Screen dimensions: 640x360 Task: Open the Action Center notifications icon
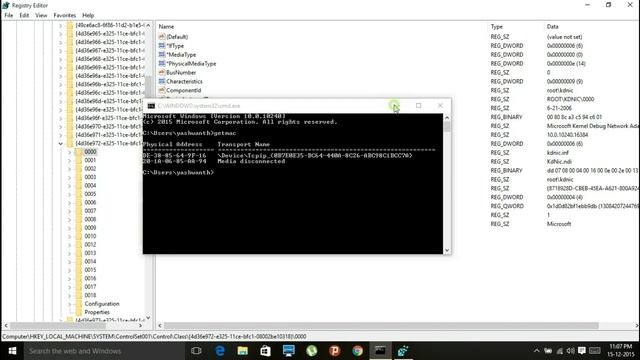pos(582,351)
